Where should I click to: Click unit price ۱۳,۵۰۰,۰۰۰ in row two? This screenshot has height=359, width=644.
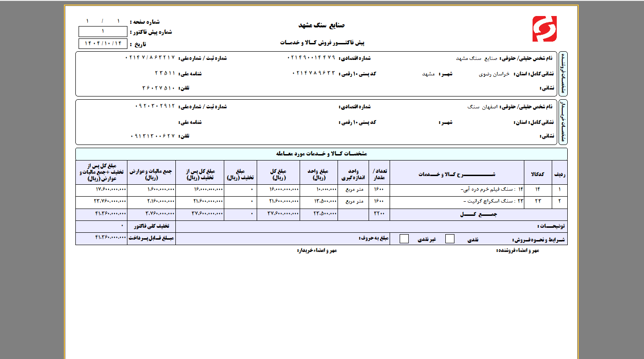tap(325, 201)
